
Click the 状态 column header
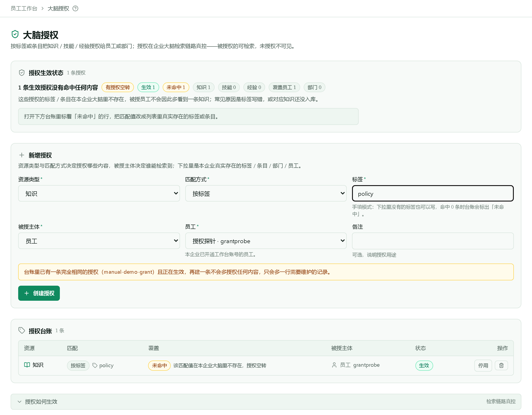[x=421, y=348]
